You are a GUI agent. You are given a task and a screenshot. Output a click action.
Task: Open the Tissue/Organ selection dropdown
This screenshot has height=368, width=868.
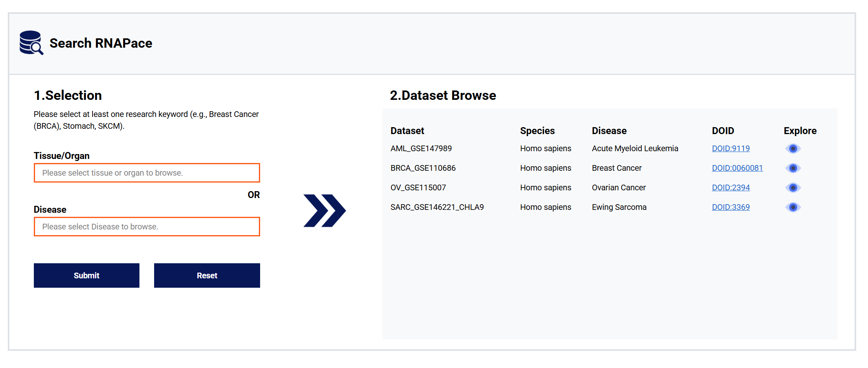click(x=147, y=173)
